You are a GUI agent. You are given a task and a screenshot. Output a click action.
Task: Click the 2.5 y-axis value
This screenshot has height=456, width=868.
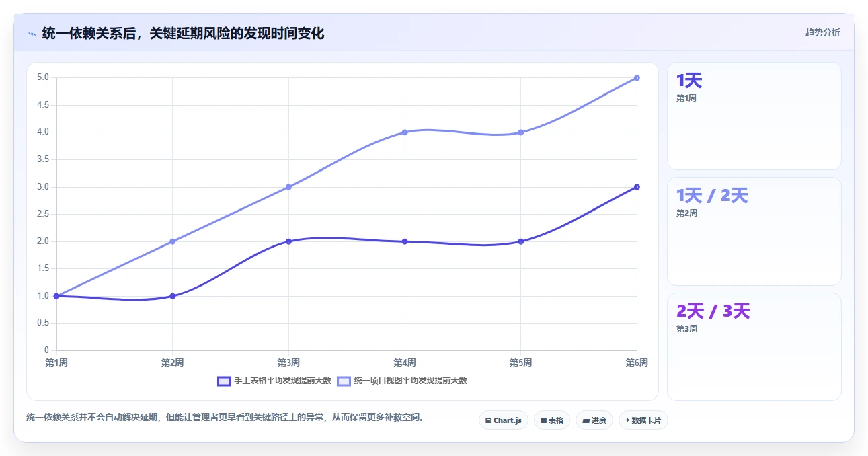[43, 214]
